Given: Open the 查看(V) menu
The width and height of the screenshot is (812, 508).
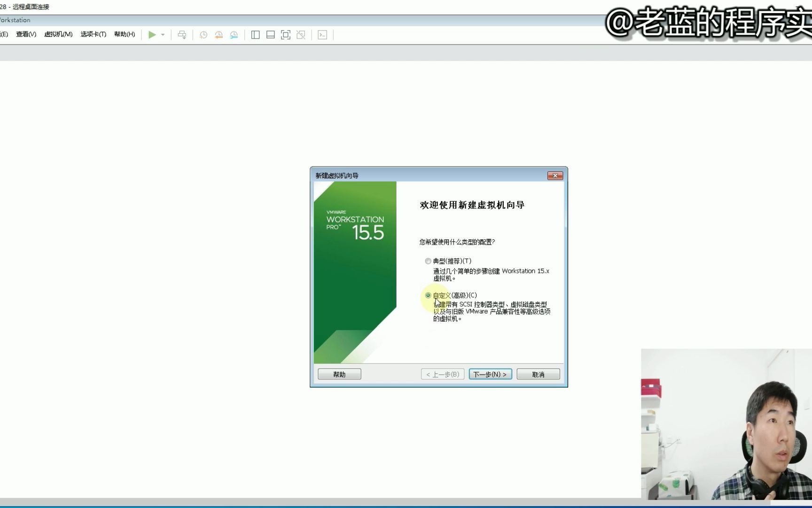Looking at the screenshot, I should pos(26,34).
